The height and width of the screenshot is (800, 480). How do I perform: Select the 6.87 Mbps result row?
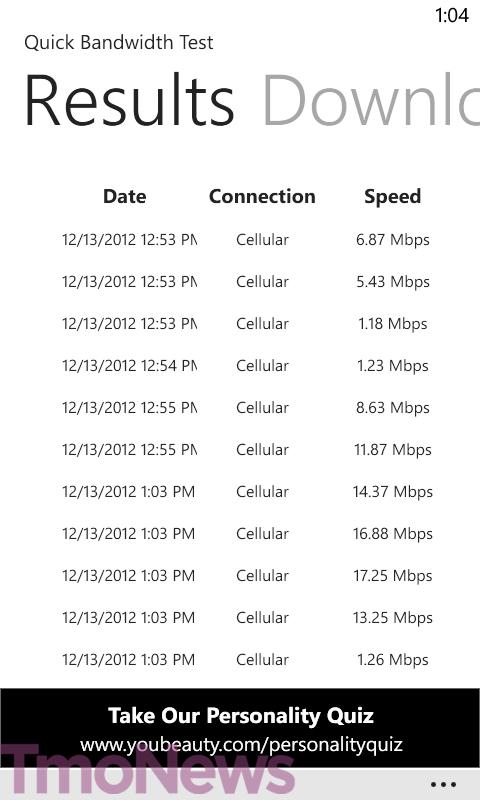(247, 239)
